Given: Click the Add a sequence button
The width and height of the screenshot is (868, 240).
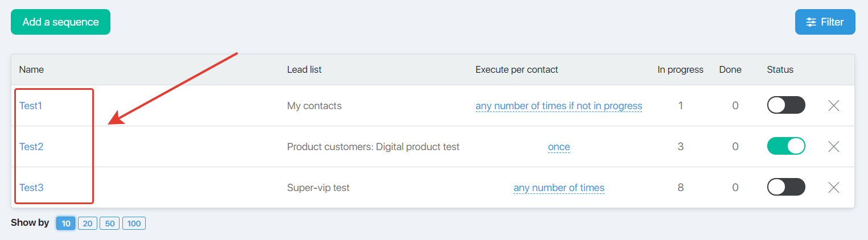Looking at the screenshot, I should tap(60, 22).
